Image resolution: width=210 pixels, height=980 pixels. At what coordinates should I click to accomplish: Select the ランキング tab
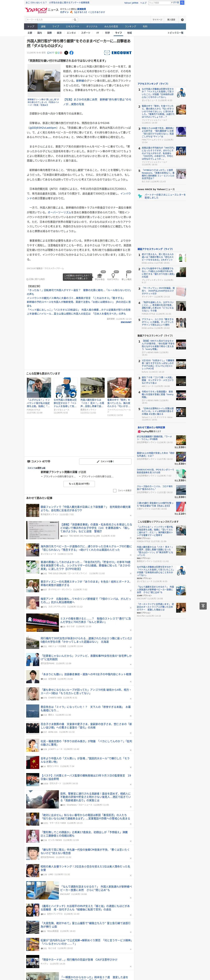pos(130,27)
